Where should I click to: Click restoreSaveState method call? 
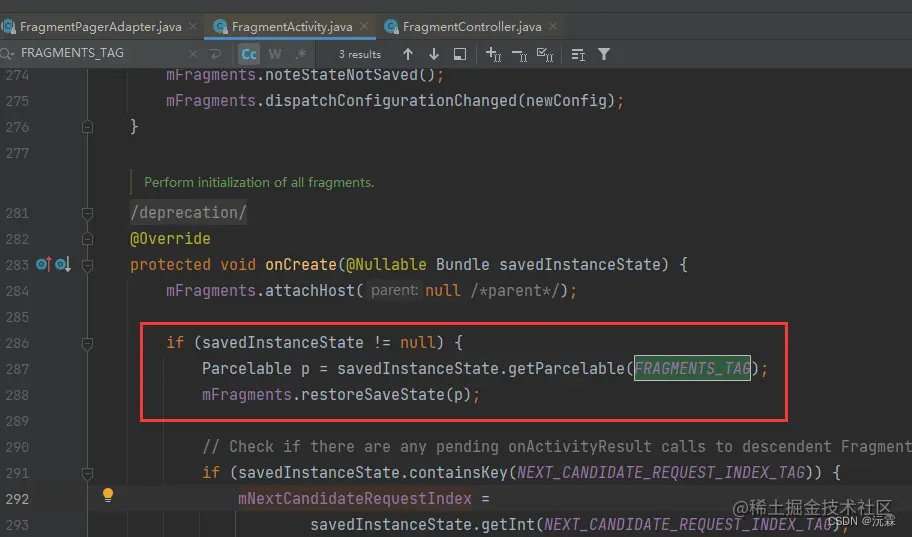372,394
